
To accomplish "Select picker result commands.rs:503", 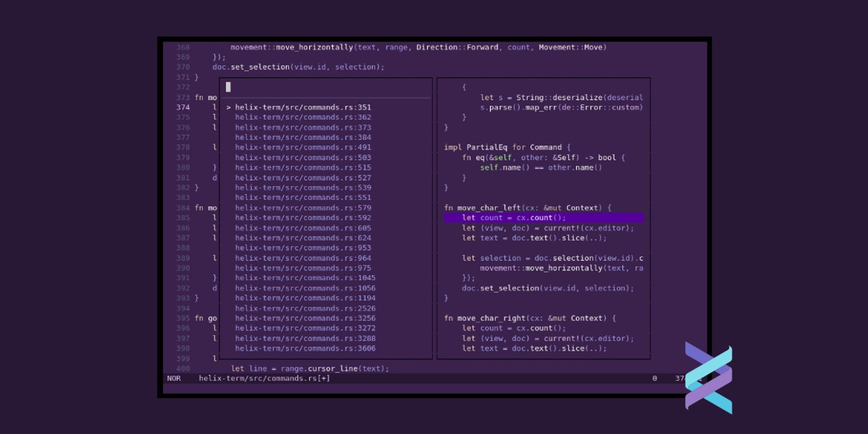I will (303, 158).
